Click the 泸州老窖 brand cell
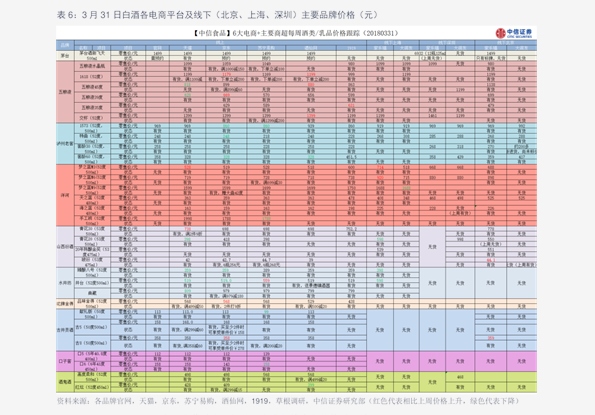This screenshot has height=415, width=595. tap(65, 144)
